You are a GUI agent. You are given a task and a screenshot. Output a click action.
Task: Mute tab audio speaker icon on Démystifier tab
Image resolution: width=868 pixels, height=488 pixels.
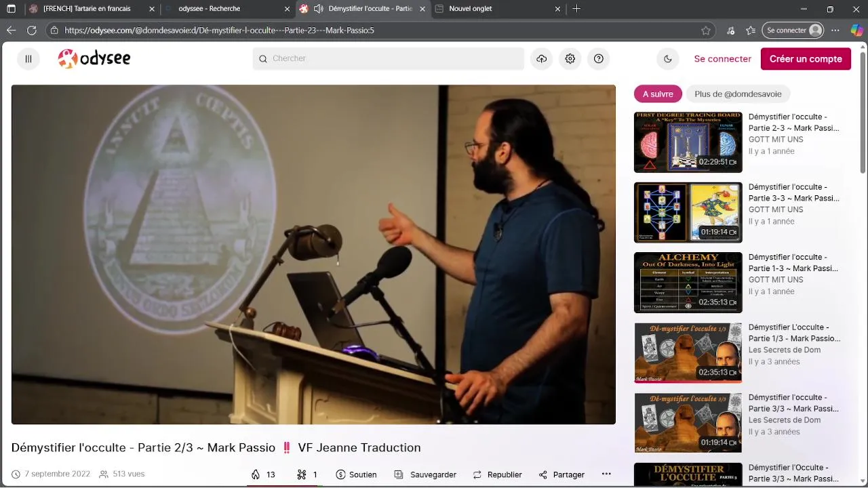[x=318, y=9]
